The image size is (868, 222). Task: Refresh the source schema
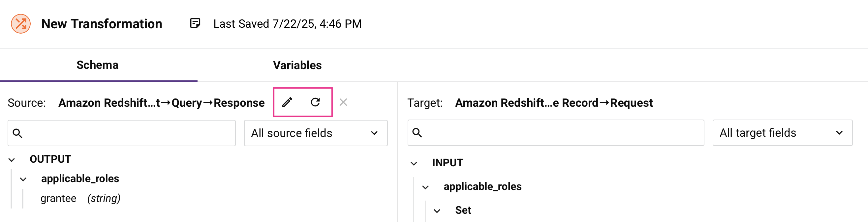click(x=315, y=102)
